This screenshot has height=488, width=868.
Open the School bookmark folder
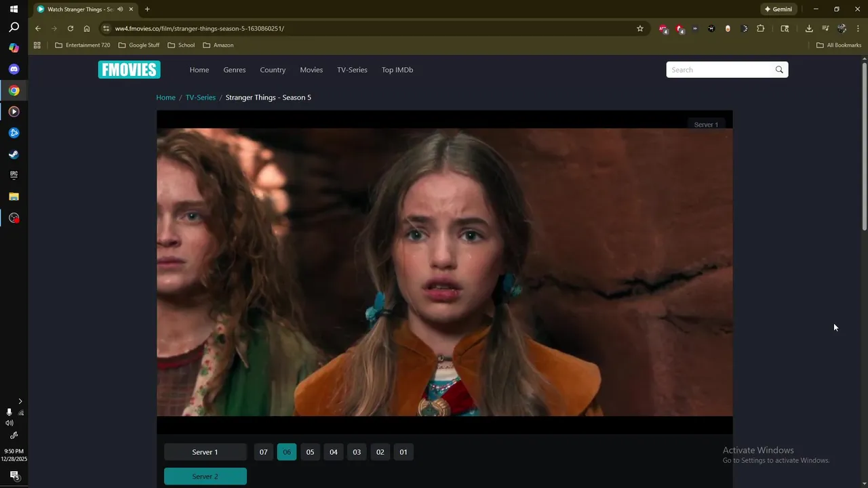pos(181,45)
